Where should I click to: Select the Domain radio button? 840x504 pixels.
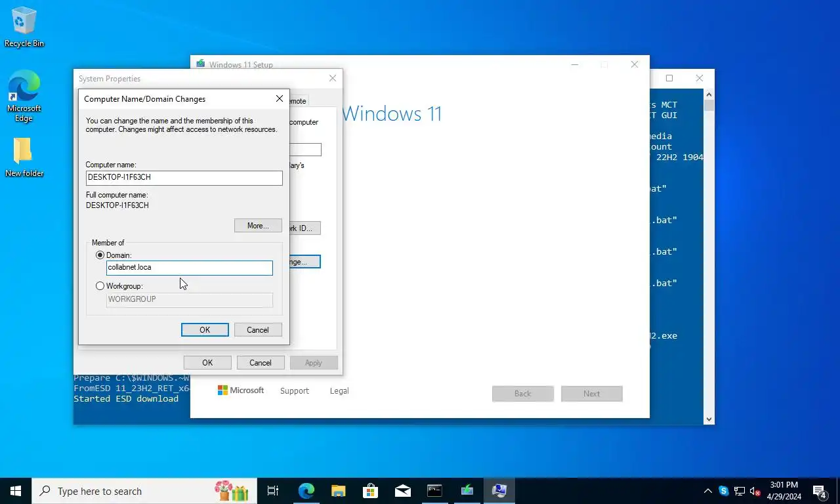point(100,255)
